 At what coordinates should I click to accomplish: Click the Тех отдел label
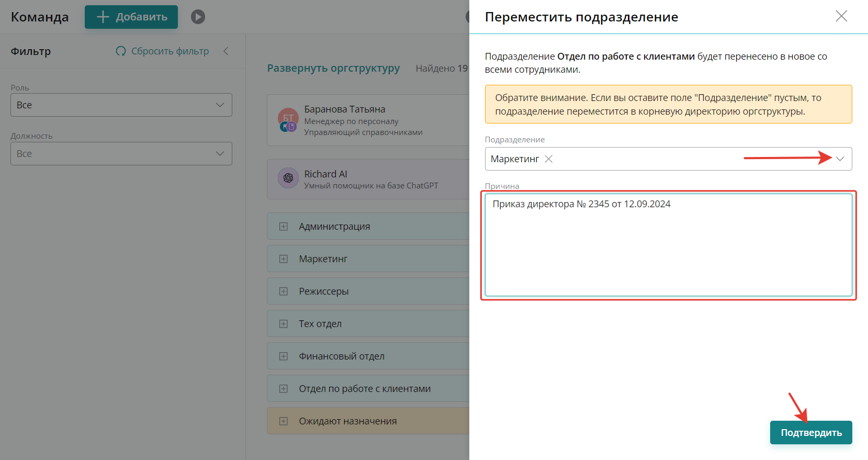point(320,324)
